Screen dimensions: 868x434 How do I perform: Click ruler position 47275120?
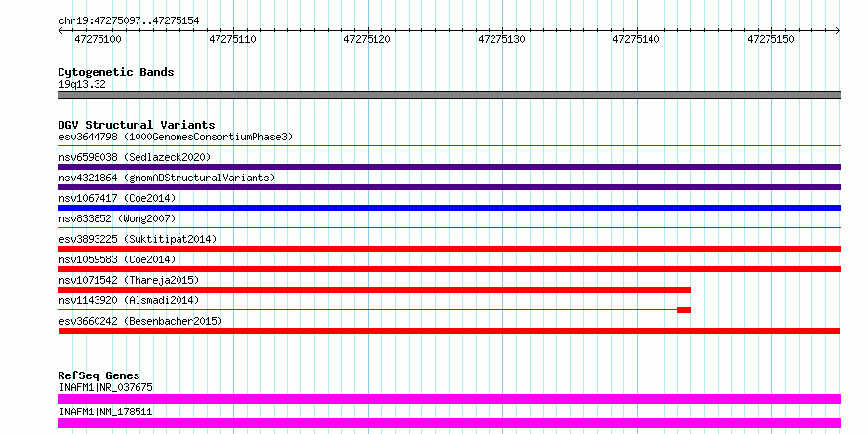point(368,39)
